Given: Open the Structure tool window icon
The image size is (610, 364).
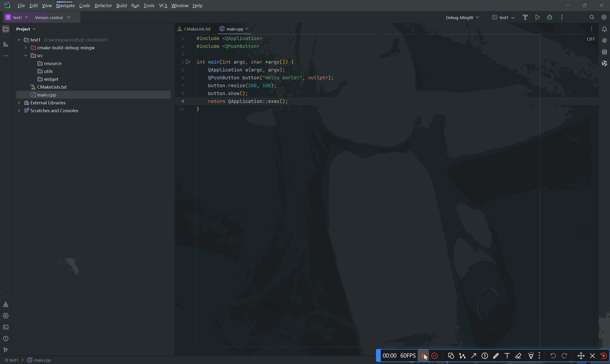Looking at the screenshot, I should click(6, 44).
